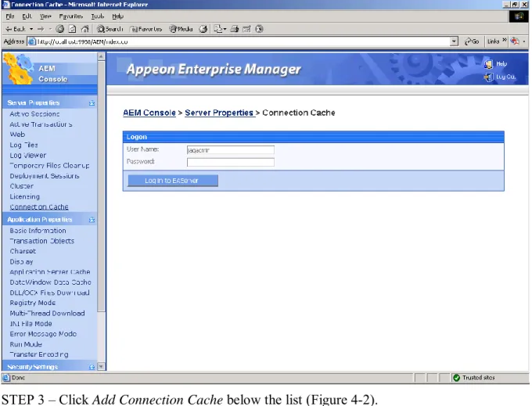Open the Help menu
532x406 pixels.
[117, 16]
